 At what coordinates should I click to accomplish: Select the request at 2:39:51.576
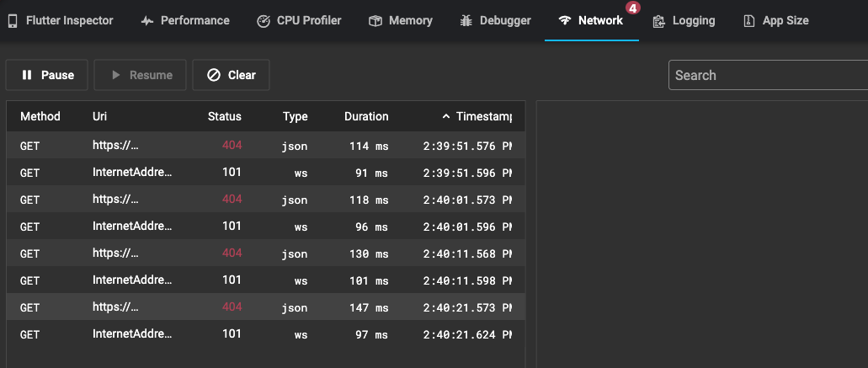[x=266, y=146]
